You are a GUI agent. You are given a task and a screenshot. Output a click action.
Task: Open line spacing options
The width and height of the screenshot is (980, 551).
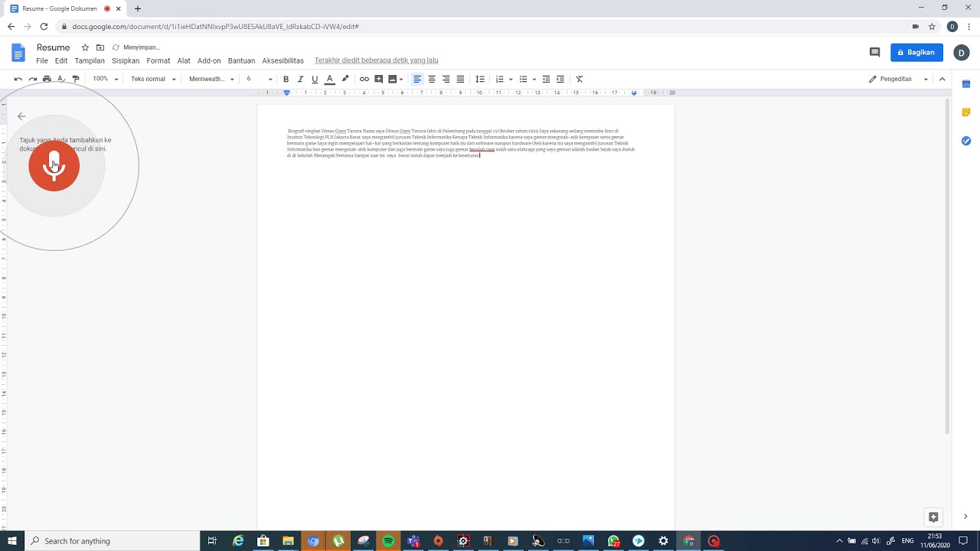click(480, 79)
